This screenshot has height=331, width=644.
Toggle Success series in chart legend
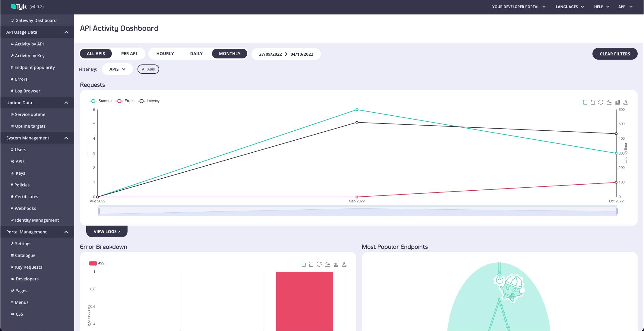click(101, 101)
